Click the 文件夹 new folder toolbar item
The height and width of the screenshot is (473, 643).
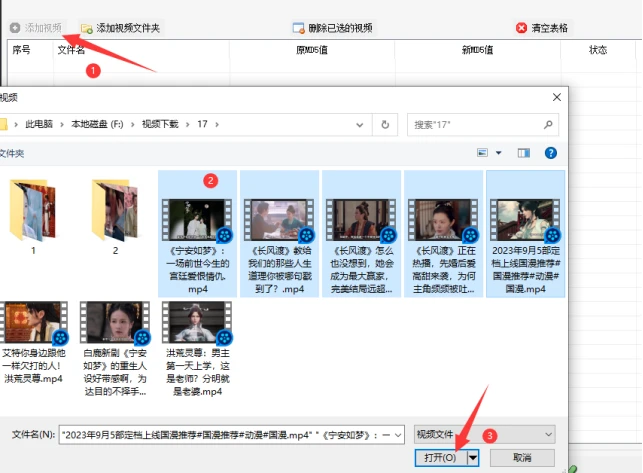[x=11, y=153]
